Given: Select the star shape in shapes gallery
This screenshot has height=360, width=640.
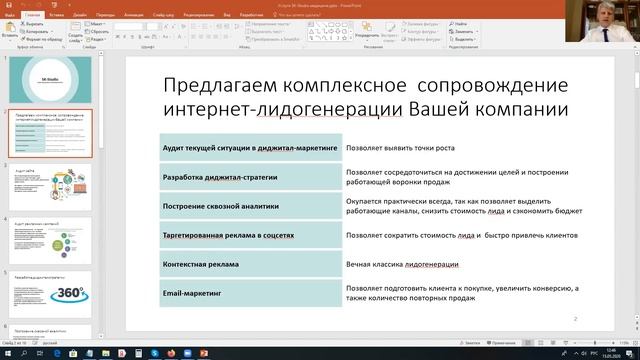Looking at the screenshot, I should (x=344, y=38).
